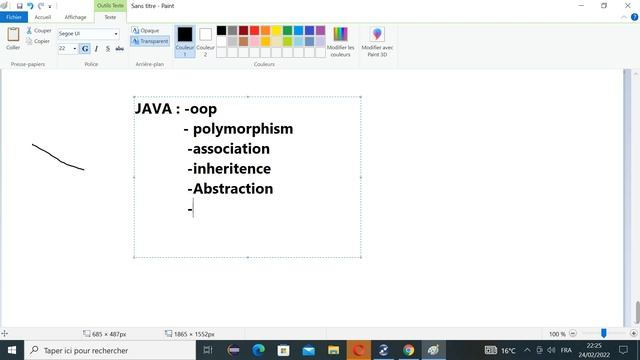The image size is (640, 360).
Task: Click the word polymorphism in the text box
Action: pos(243,129)
